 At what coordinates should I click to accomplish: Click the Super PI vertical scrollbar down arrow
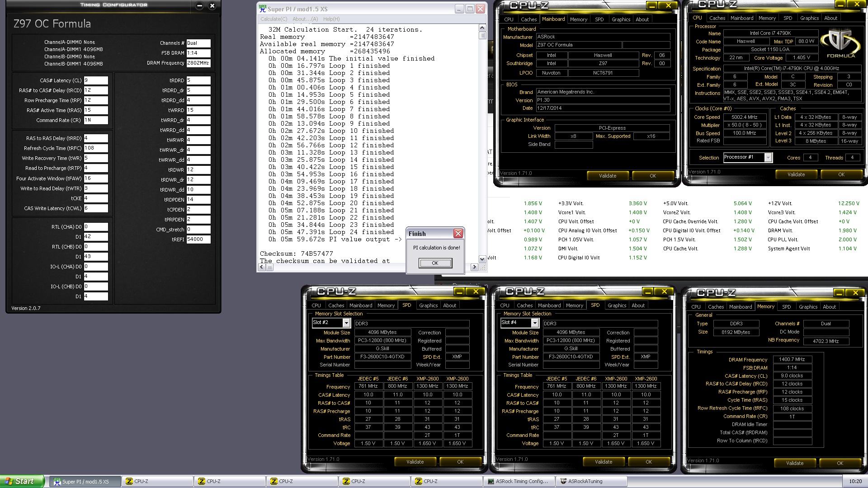pyautogui.click(x=482, y=259)
